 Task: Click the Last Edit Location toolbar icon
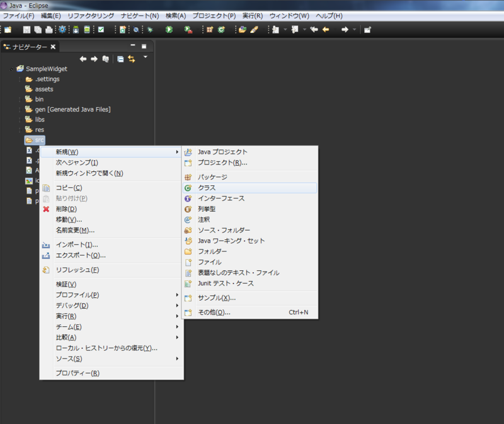314,30
